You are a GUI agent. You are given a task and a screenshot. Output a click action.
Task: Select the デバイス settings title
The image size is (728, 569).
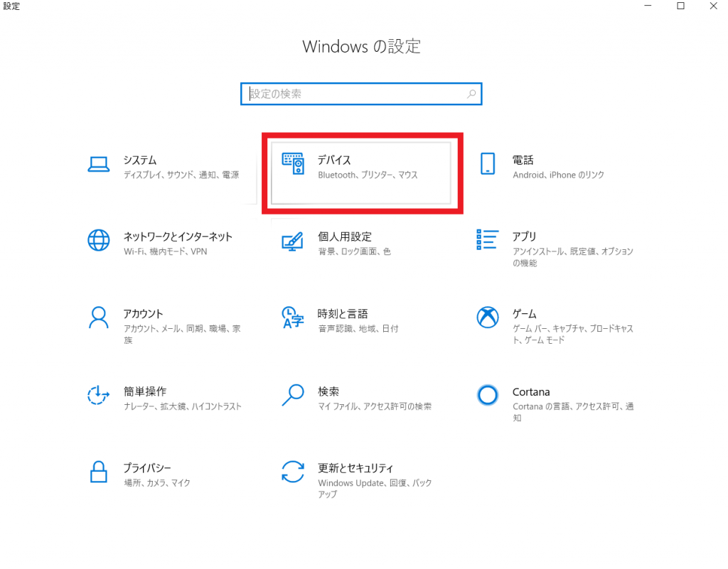coord(334,160)
